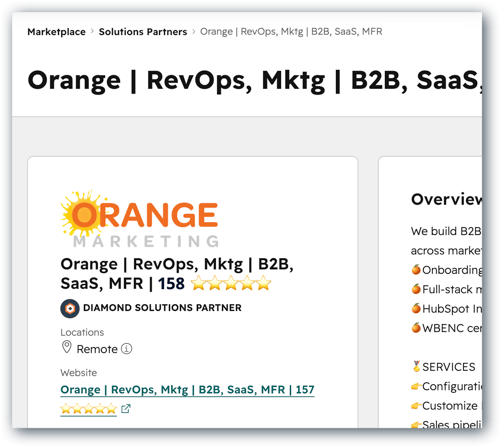Click the Website label

[x=79, y=373]
